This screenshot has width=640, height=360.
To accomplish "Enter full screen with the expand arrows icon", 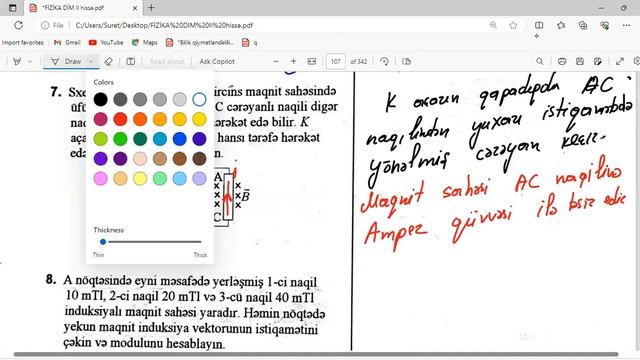I will [x=620, y=62].
